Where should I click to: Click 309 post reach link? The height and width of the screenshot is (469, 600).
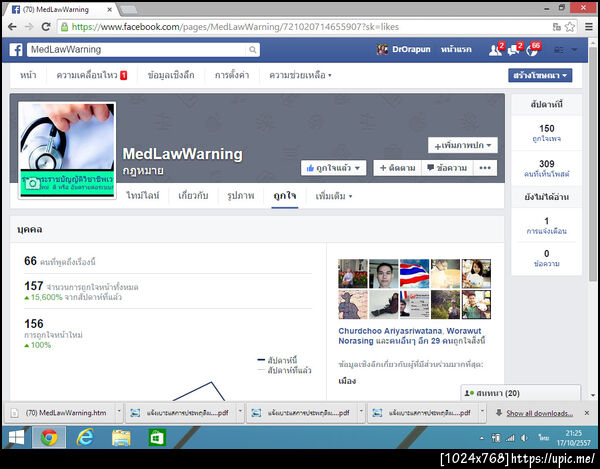click(x=546, y=168)
